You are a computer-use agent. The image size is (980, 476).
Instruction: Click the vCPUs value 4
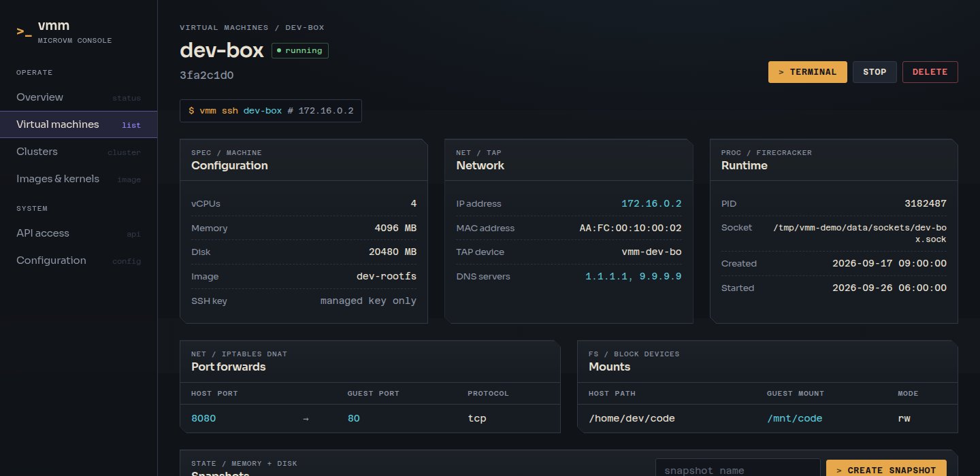[x=414, y=203]
